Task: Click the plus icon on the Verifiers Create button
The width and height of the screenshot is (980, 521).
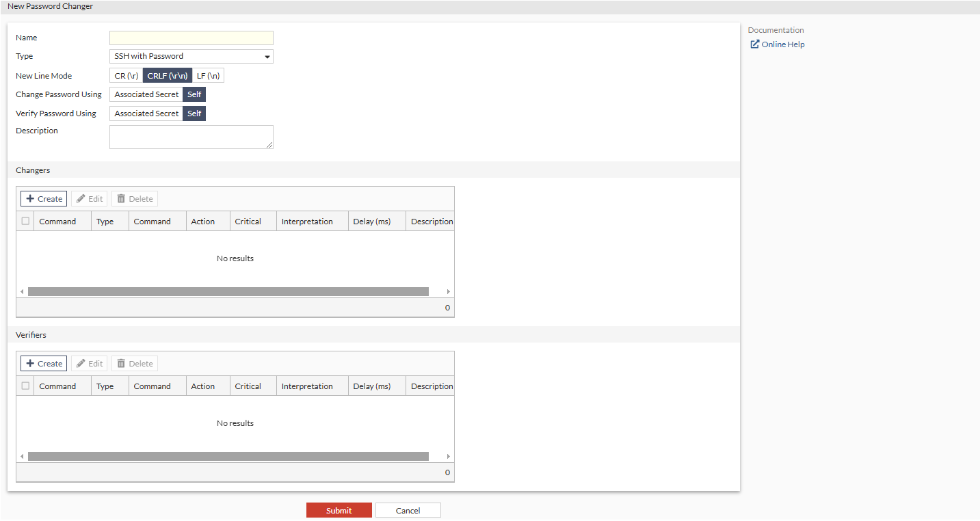Action: [x=31, y=363]
